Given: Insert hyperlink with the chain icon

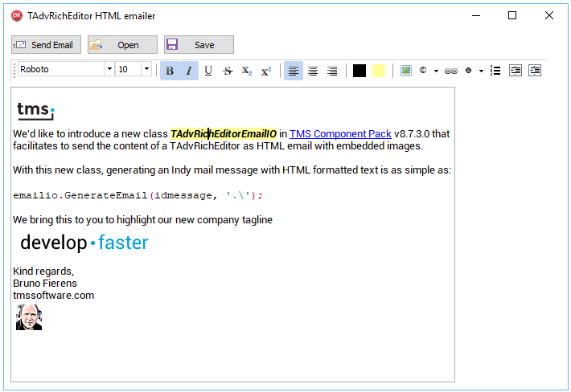Looking at the screenshot, I should (x=451, y=71).
